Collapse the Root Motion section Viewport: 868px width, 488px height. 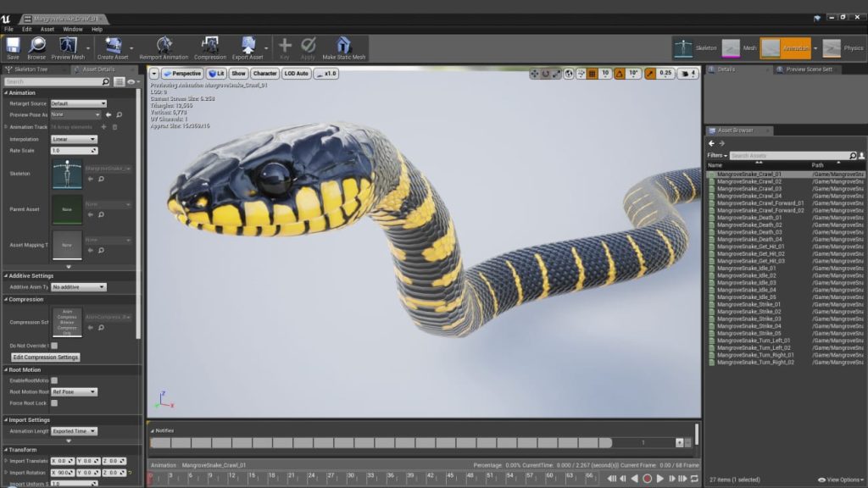7,370
